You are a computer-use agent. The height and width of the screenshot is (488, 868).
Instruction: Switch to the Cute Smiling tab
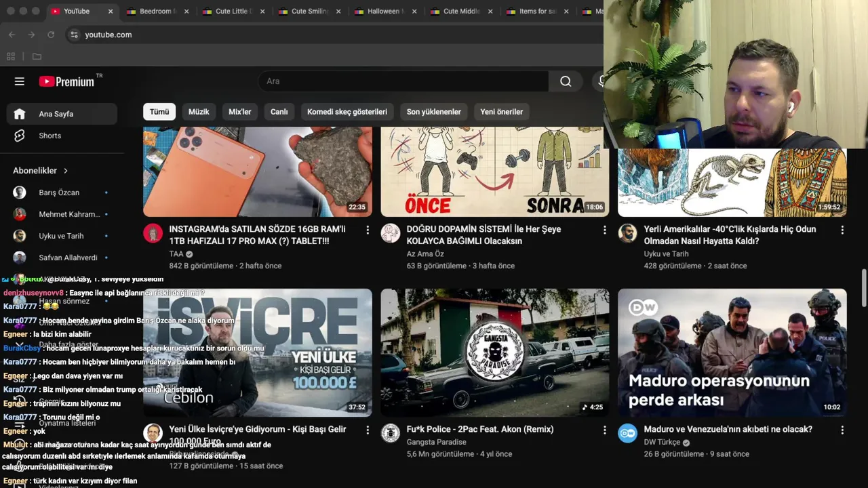click(x=311, y=12)
